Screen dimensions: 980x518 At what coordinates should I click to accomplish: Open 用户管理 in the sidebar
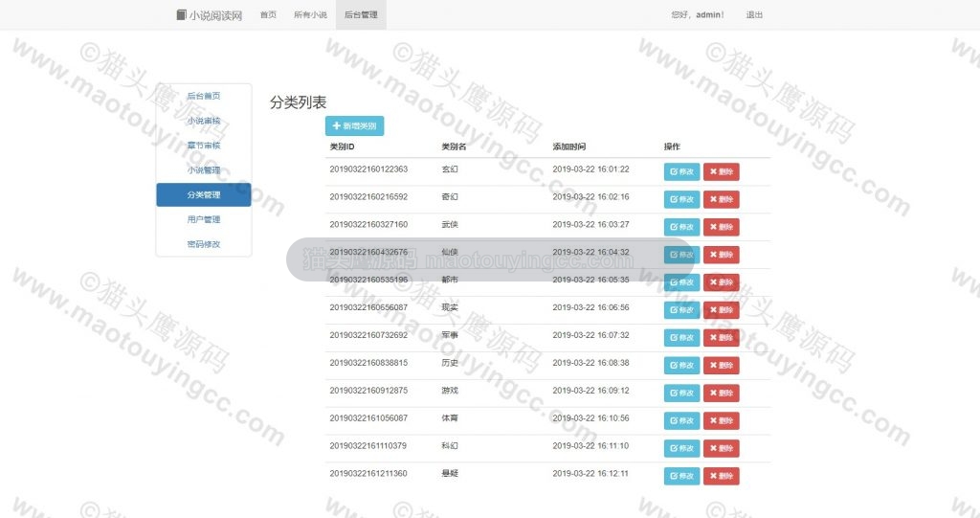[204, 219]
